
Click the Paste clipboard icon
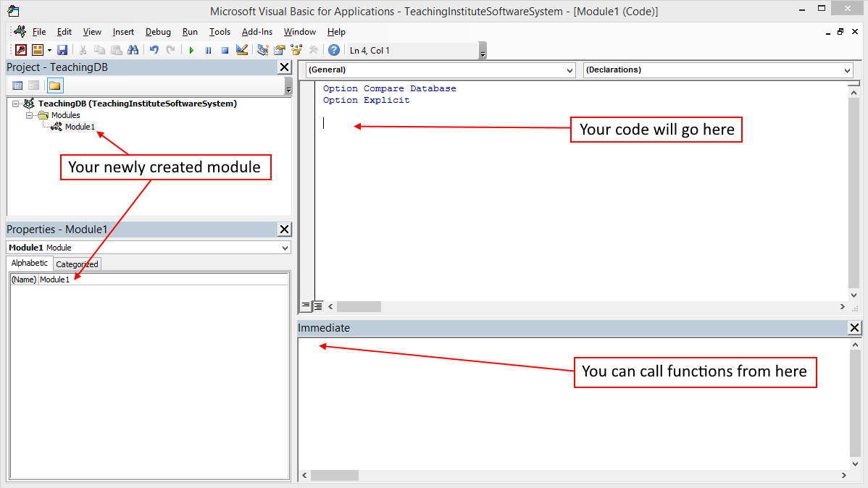pyautogui.click(x=116, y=51)
